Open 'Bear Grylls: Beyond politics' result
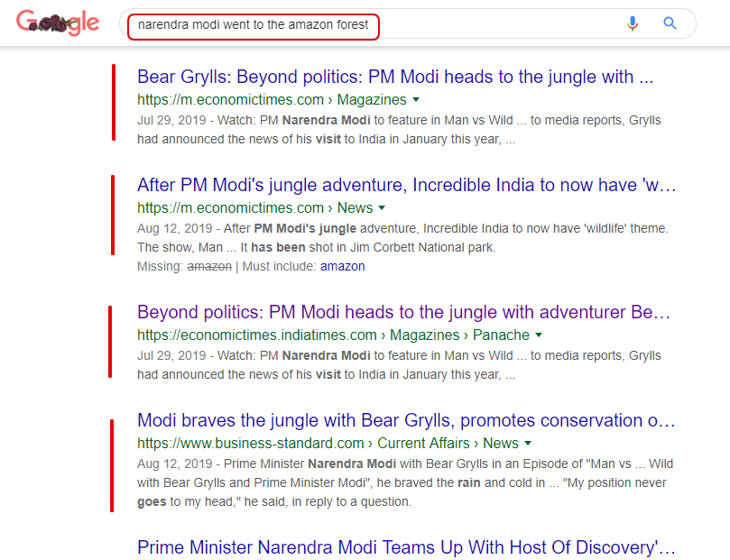 pos(395,78)
